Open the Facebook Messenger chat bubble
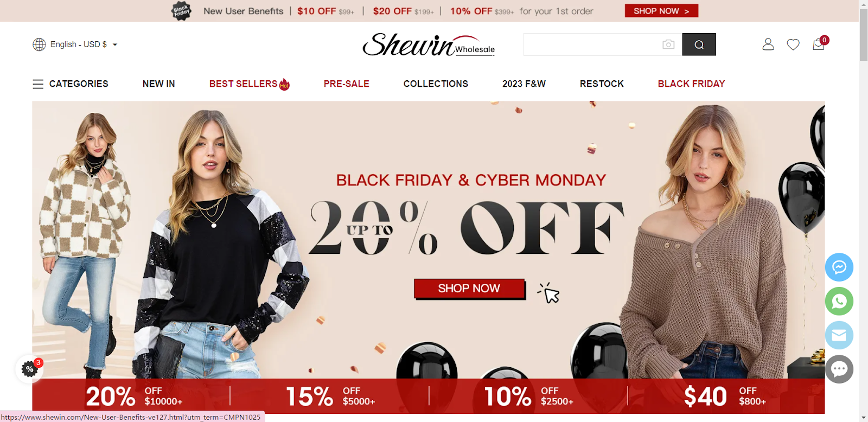 [x=839, y=267]
